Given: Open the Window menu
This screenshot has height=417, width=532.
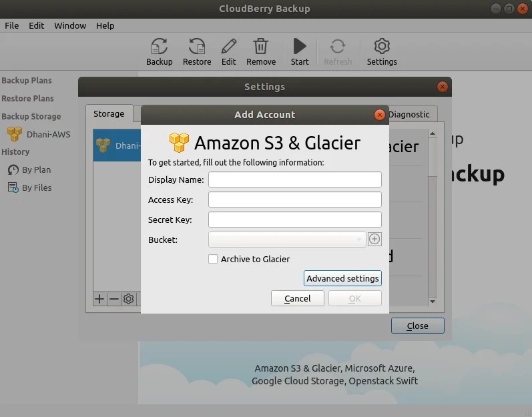Looking at the screenshot, I should [70, 26].
